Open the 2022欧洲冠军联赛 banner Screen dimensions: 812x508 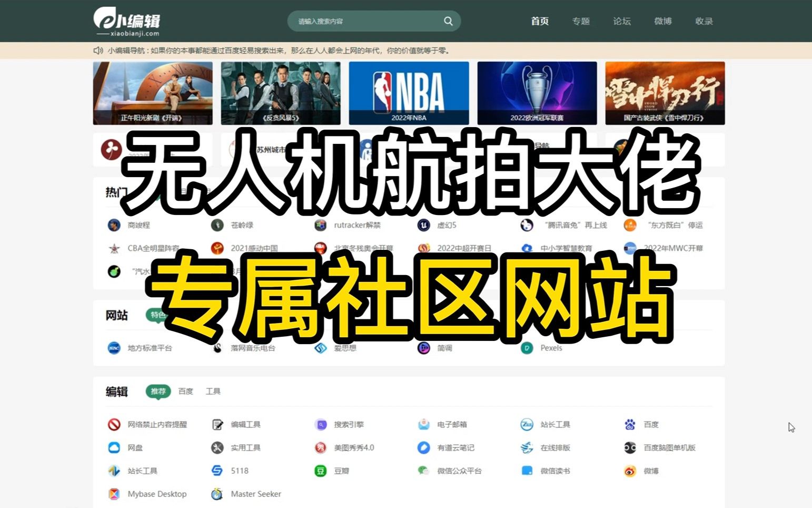tap(537, 93)
